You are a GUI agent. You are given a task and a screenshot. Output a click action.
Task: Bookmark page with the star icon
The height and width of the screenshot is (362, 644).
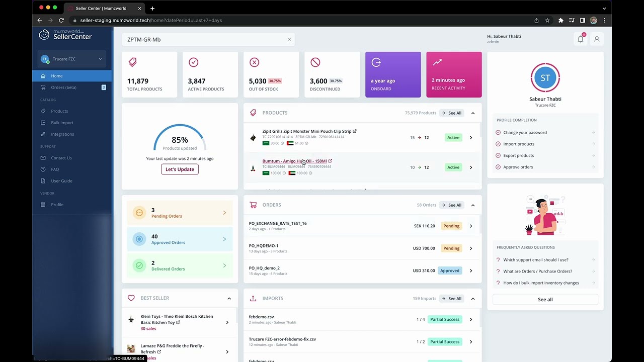pos(547,20)
